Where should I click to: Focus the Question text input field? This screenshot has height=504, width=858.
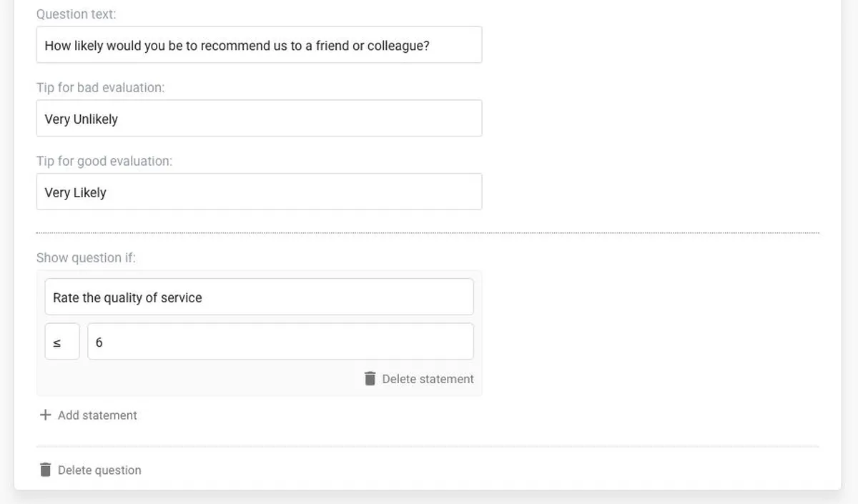pyautogui.click(x=259, y=45)
